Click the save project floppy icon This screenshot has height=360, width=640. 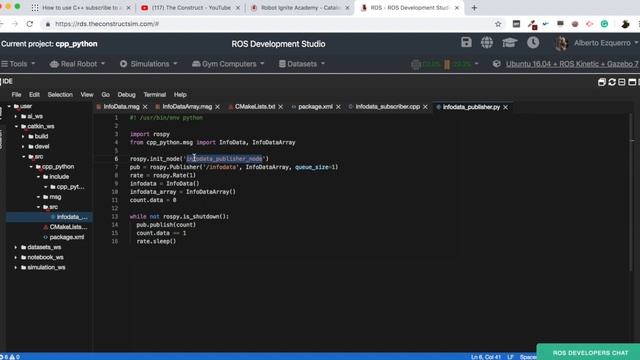pos(466,42)
